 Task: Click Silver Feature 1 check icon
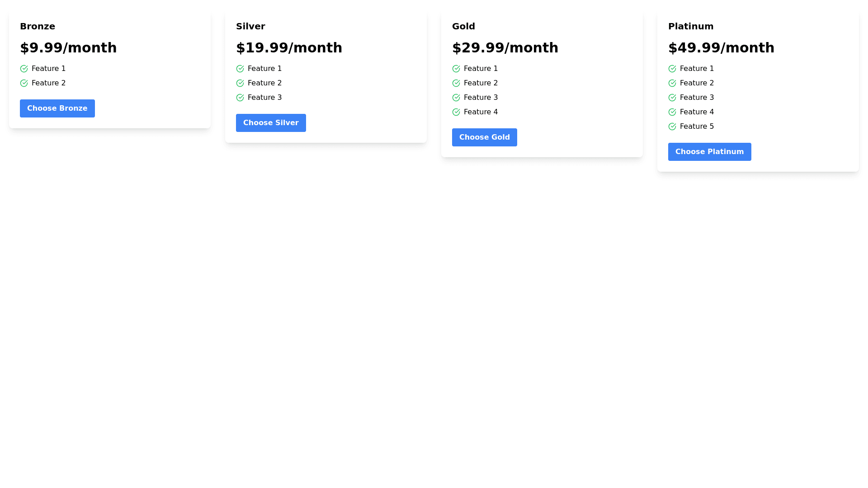pos(240,69)
